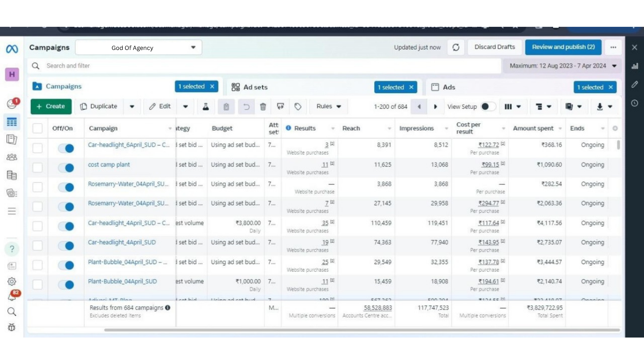Switch to the Ad sets tab
644x362 pixels.
(255, 87)
